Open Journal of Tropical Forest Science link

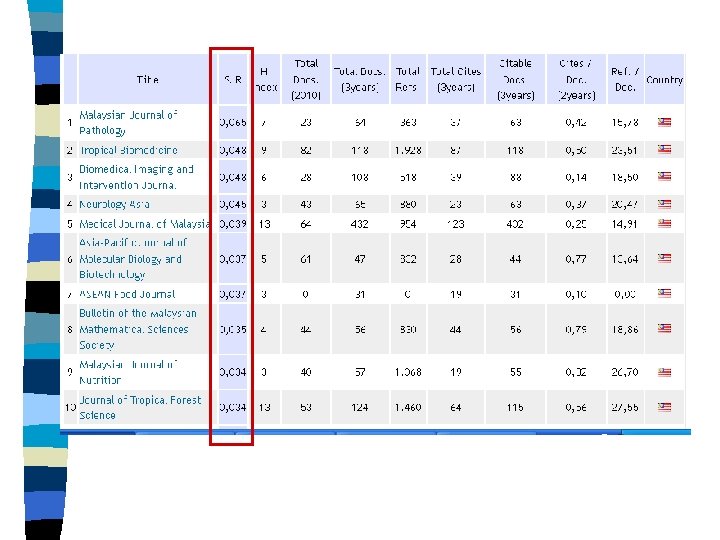click(140, 407)
